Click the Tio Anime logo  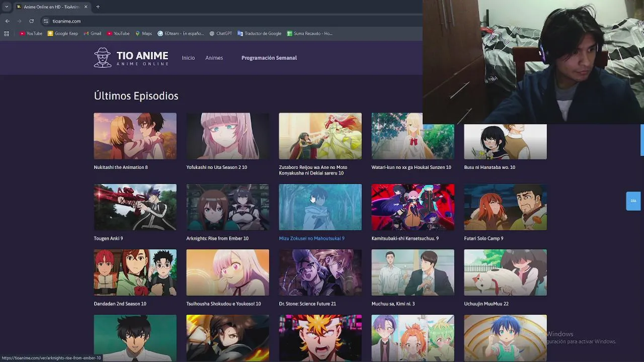coord(131,58)
